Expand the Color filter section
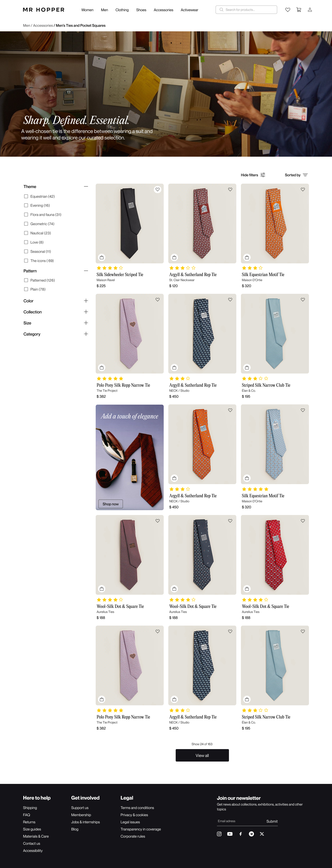 (86, 301)
